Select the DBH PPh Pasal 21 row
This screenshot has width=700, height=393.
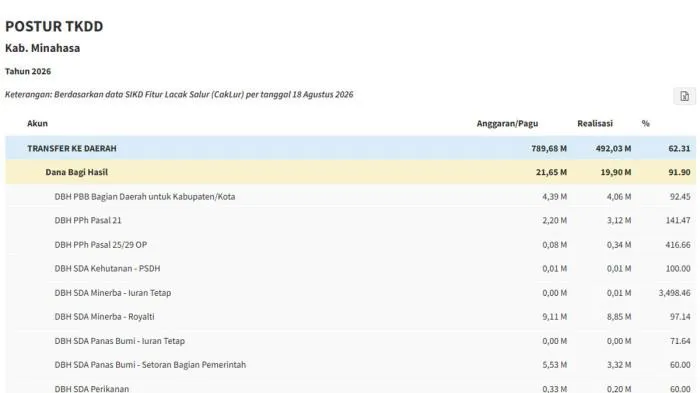coord(350,220)
